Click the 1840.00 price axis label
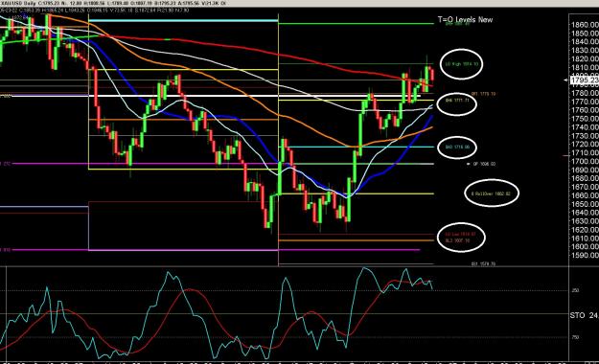 click(585, 41)
